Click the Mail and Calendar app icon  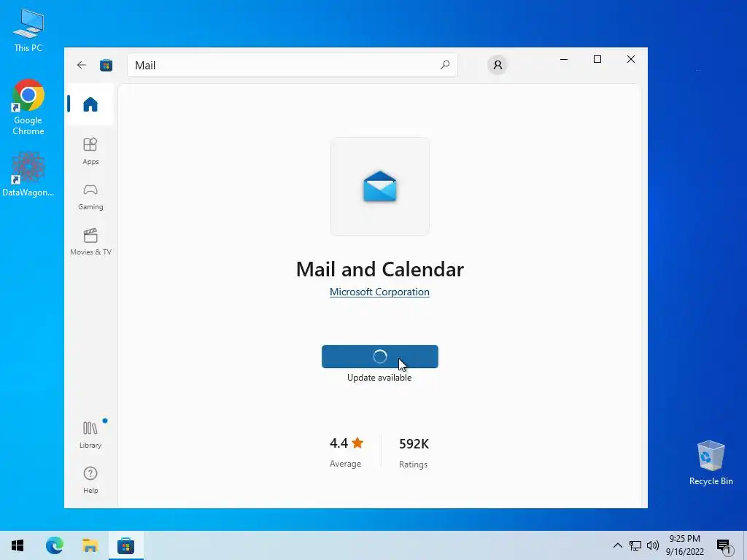point(379,187)
